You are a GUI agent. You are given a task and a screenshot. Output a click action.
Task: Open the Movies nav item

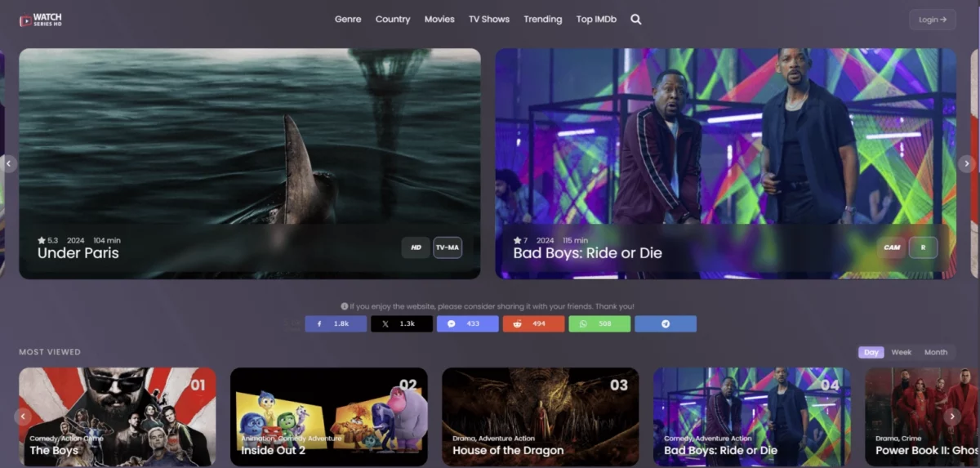point(439,20)
